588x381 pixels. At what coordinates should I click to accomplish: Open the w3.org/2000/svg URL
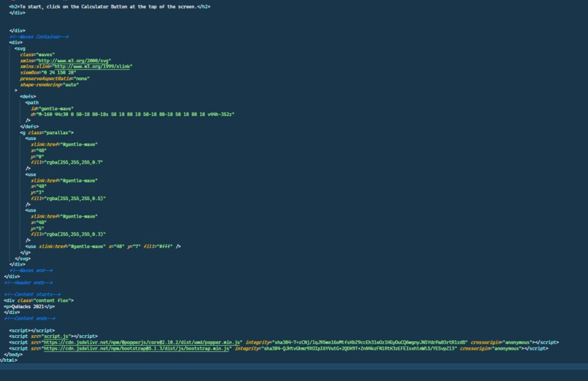(x=73, y=61)
